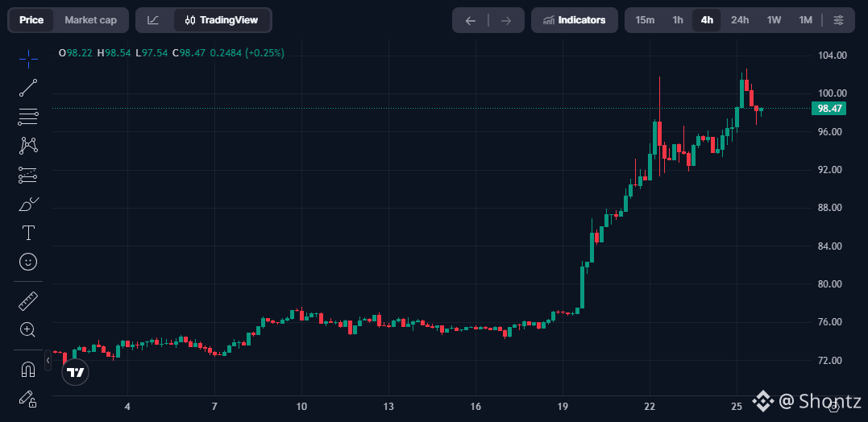Click the redo right arrow

[x=506, y=21]
